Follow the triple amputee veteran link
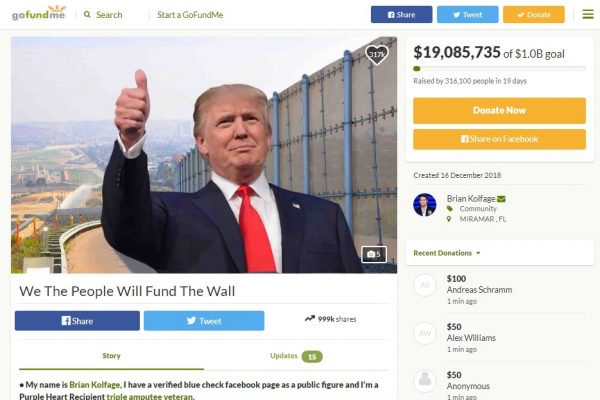Viewport: 600px width, 400px height. (x=150, y=397)
